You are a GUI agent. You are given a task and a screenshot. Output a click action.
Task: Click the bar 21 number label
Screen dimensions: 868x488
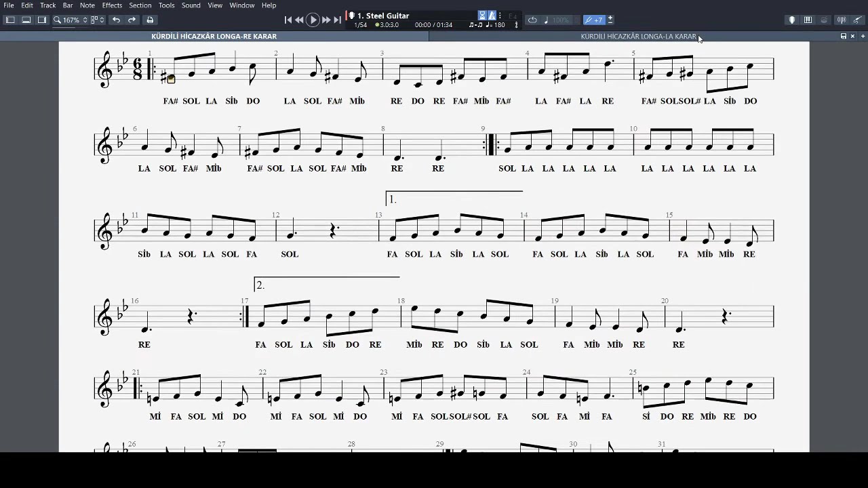(136, 372)
